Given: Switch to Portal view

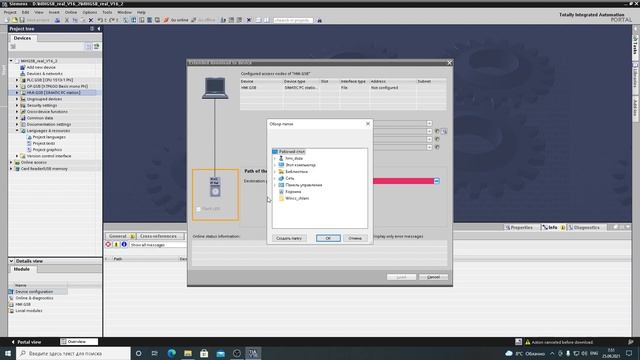Looking at the screenshot, I should pyautogui.click(x=28, y=342).
